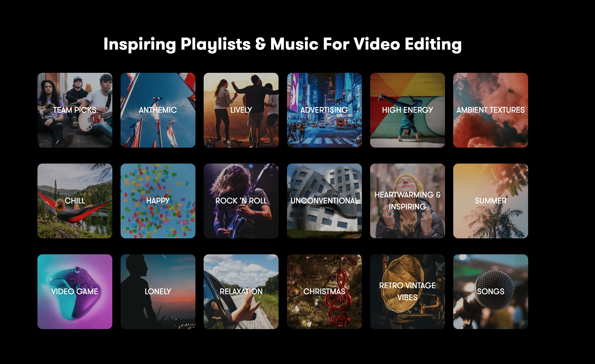Select the Lonely silhouette playlist
This screenshot has width=595, height=364.
tap(158, 291)
